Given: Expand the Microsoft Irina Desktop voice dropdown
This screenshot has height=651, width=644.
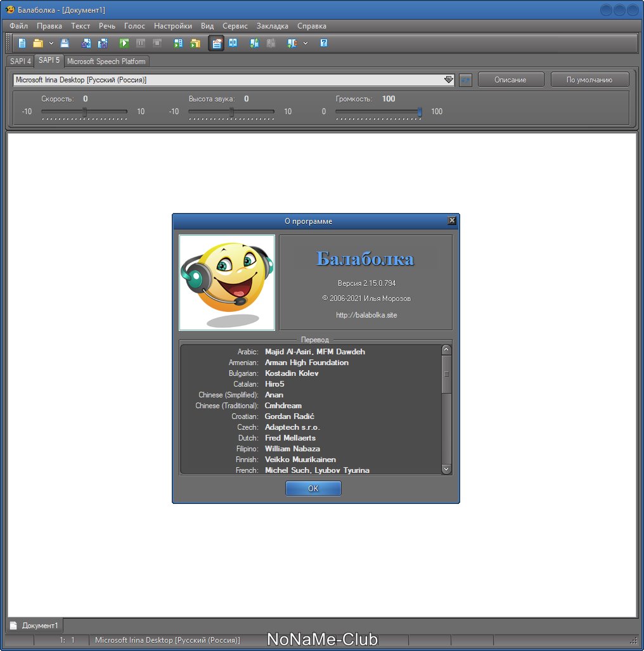Looking at the screenshot, I should coord(449,80).
